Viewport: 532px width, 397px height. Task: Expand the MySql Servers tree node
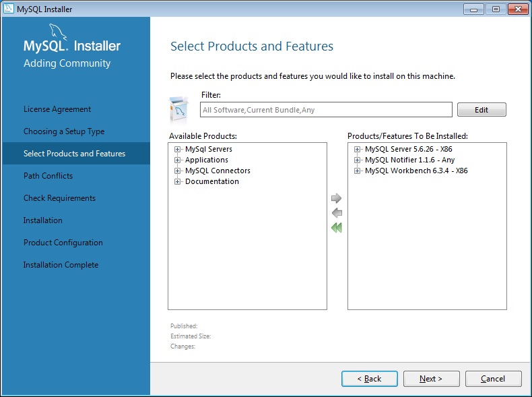[178, 150]
